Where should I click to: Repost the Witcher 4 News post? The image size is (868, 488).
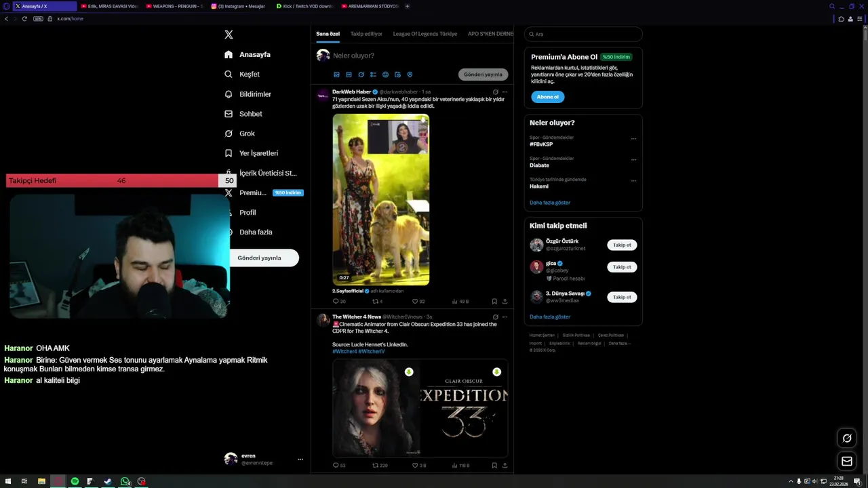click(x=380, y=466)
